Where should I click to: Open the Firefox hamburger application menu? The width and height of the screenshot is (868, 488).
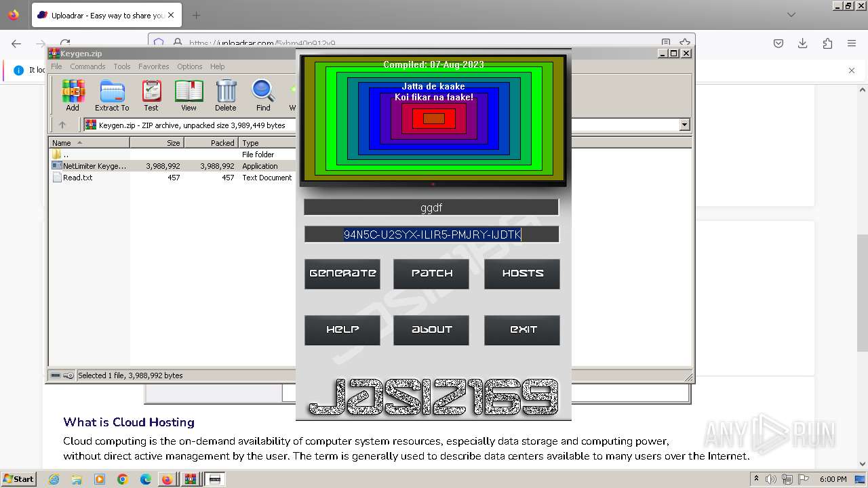coord(852,43)
